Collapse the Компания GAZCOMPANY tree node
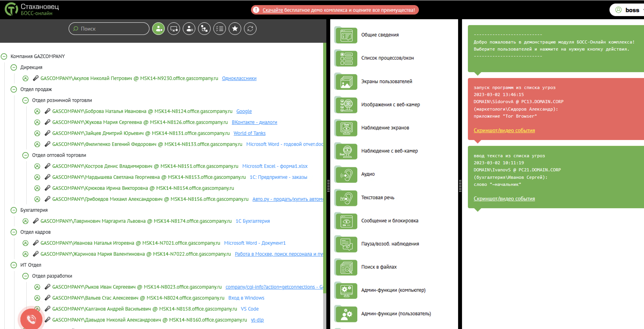644x329 pixels. pyautogui.click(x=4, y=56)
